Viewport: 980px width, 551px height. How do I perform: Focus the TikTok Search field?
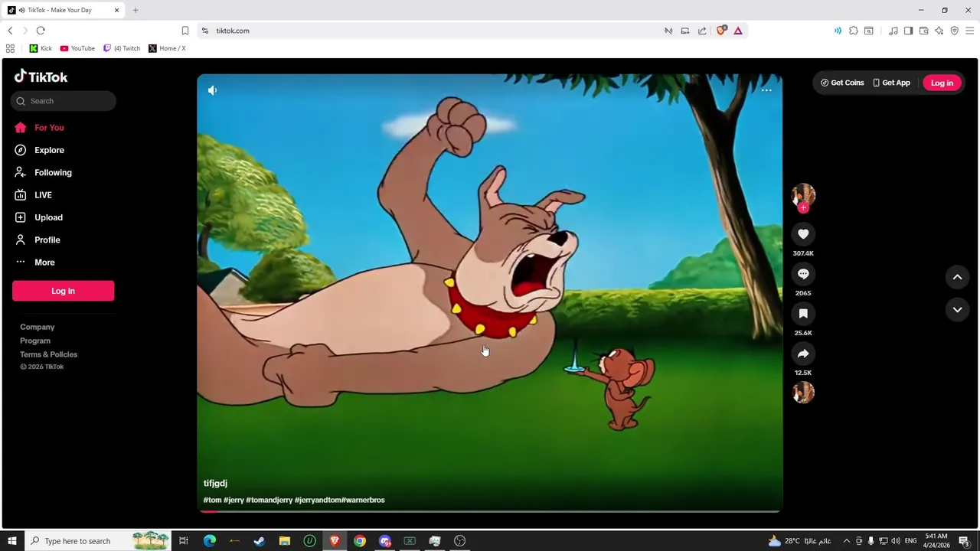[x=64, y=101]
